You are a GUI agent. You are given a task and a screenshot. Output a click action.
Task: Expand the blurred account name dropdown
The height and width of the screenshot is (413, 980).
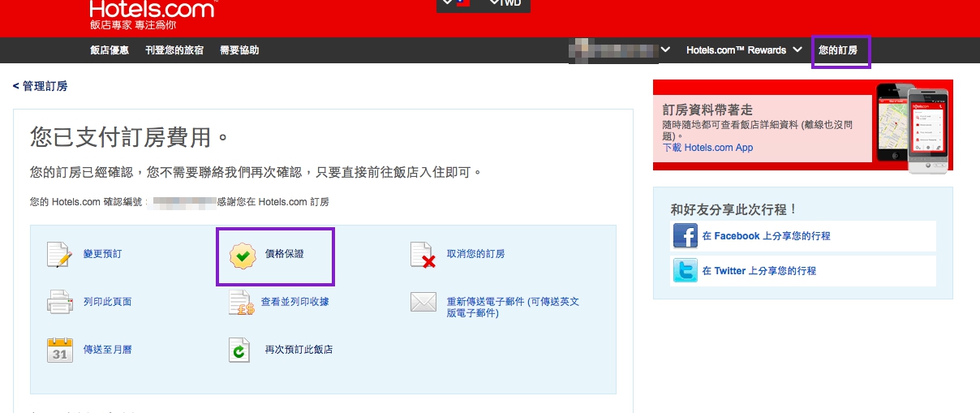[x=620, y=50]
